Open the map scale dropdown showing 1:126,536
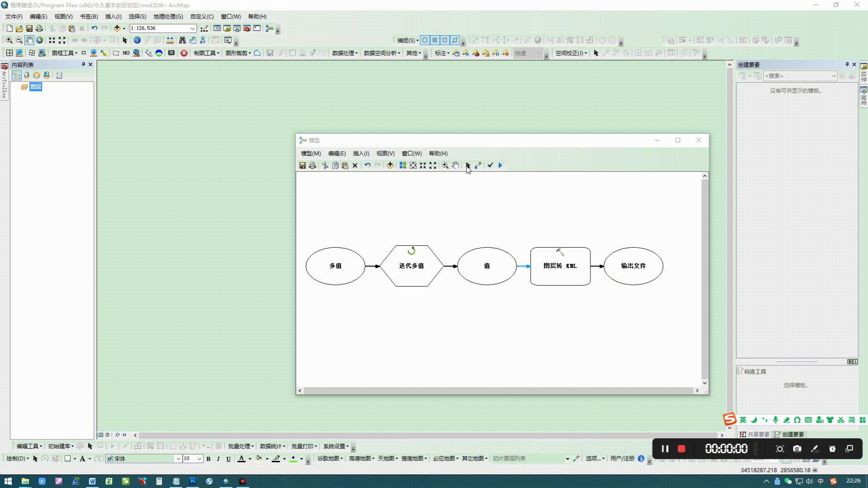 193,28
